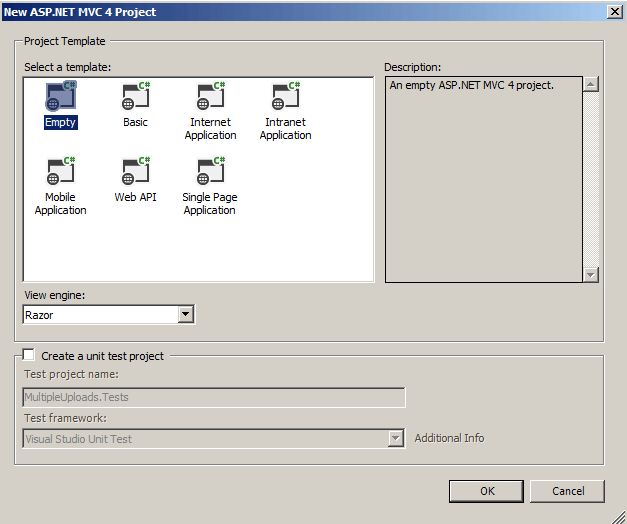Confirm with the OK button
This screenshot has height=524, width=627.
click(x=486, y=491)
